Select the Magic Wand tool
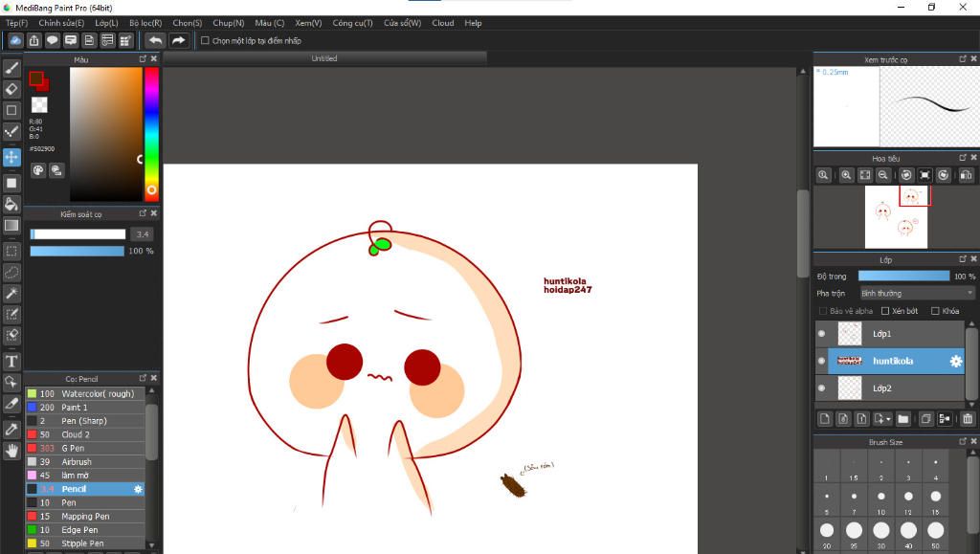This screenshot has width=980, height=554. pyautogui.click(x=11, y=293)
